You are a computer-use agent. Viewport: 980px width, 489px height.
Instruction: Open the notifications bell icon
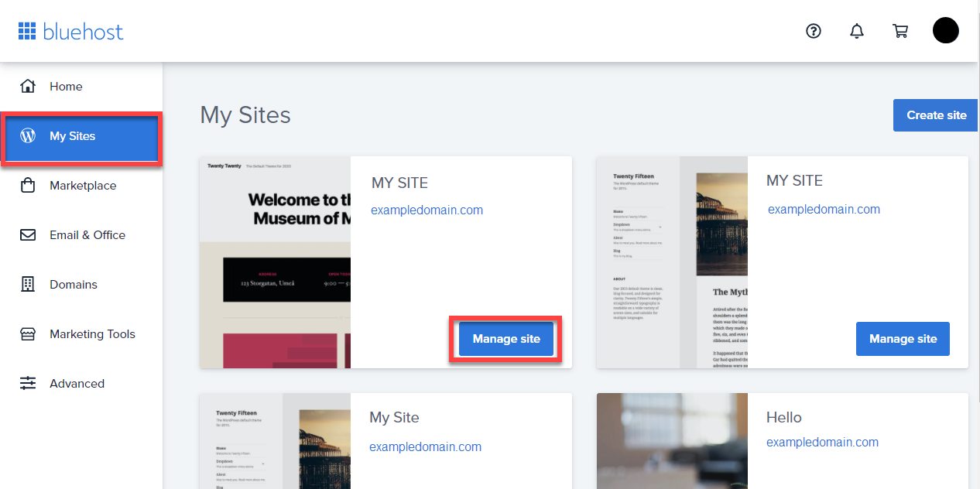(857, 31)
